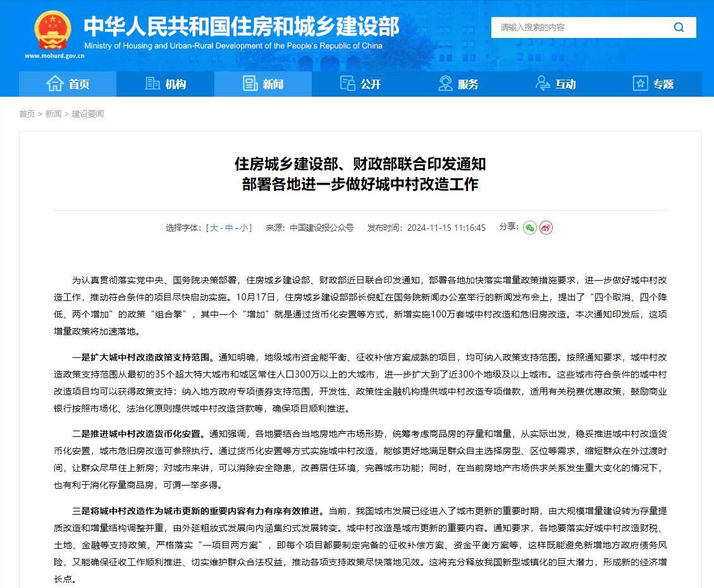This screenshot has width=714, height=588.
Task: Focus the search input field
Action: [581, 27]
